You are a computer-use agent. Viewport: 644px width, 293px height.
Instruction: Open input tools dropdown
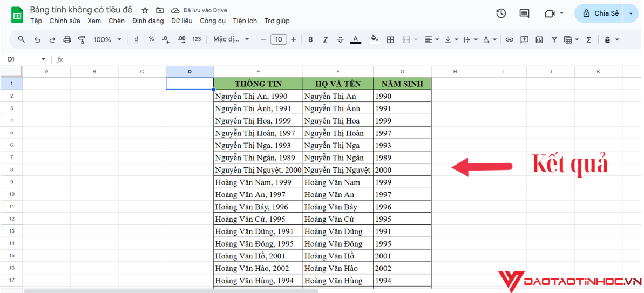point(611,39)
